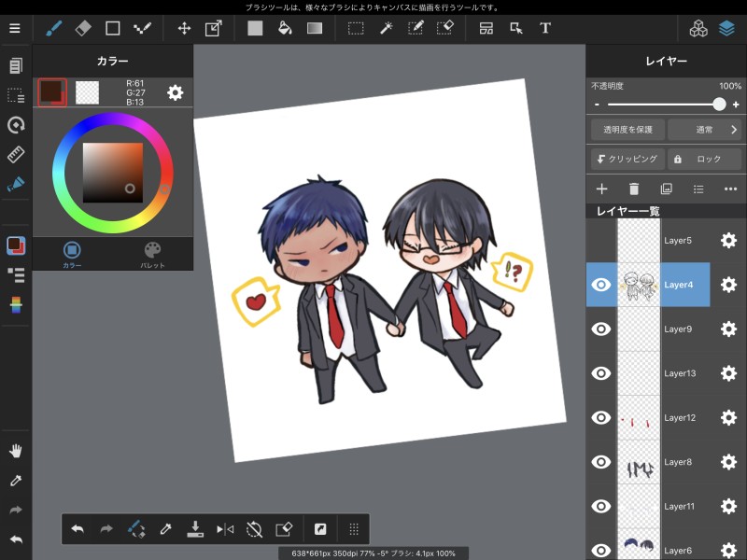Open Layer8 settings gear
The image size is (747, 560).
tap(728, 462)
